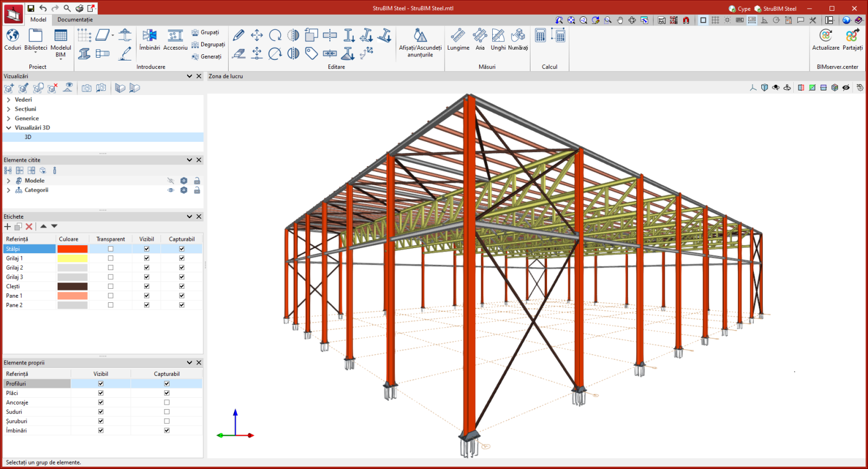Image resolution: width=868 pixels, height=469 pixels.
Task: Select the Unghi measurement tool
Action: [x=498, y=40]
